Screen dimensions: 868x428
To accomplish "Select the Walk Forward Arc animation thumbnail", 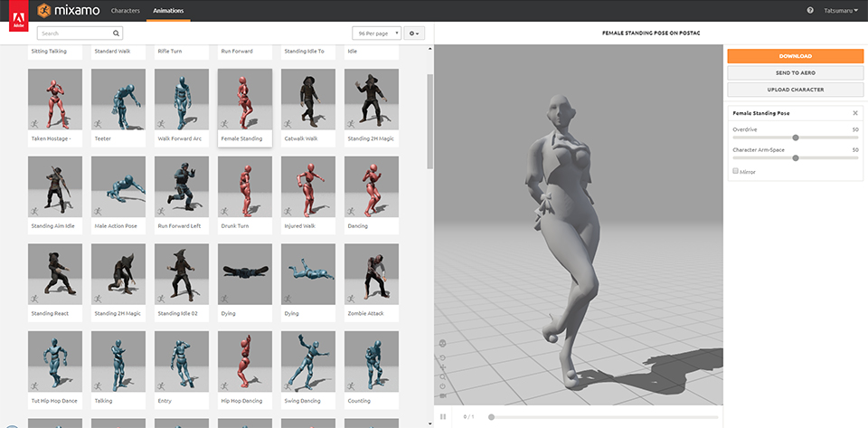I will tap(182, 100).
